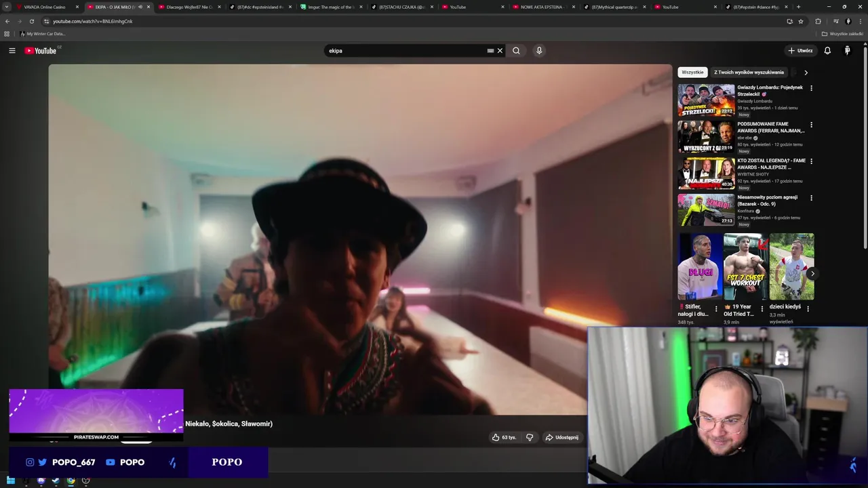Dislike the video with thumbs down

(x=530, y=437)
